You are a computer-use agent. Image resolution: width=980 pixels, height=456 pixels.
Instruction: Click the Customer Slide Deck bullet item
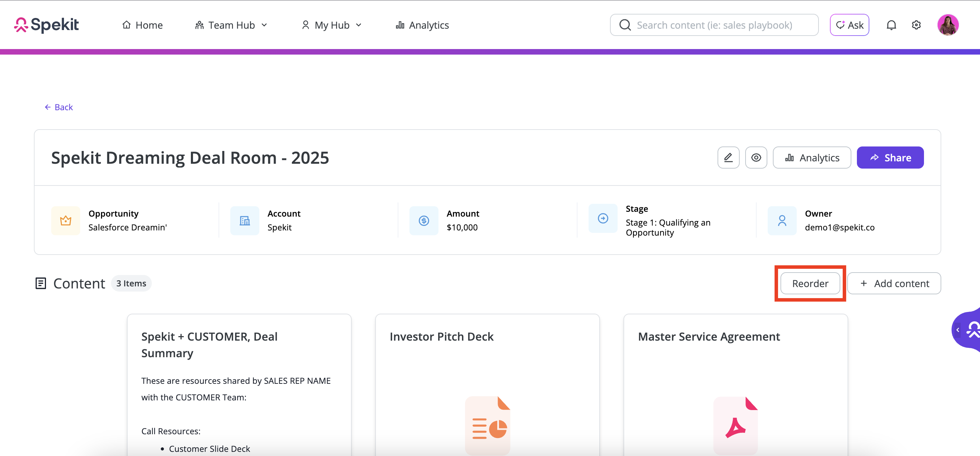point(209,449)
